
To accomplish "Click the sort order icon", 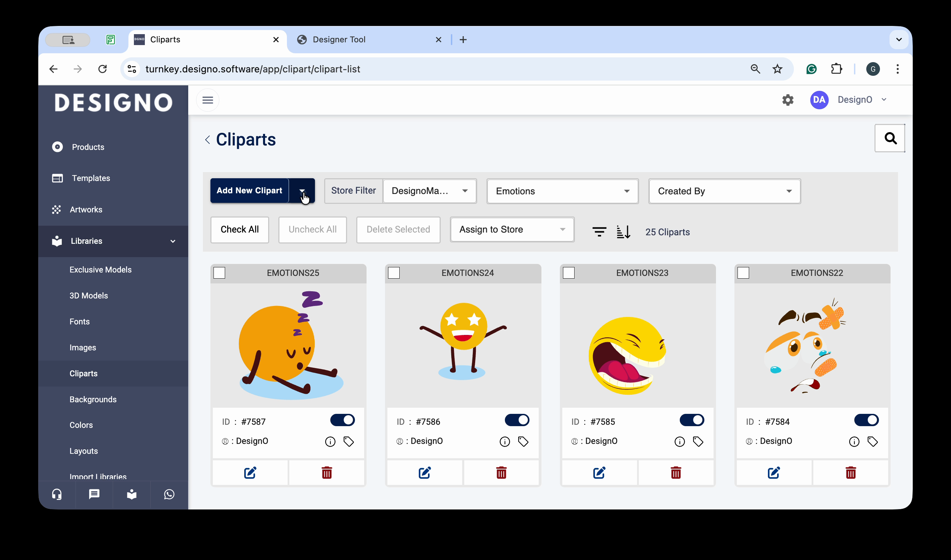I will 623,232.
